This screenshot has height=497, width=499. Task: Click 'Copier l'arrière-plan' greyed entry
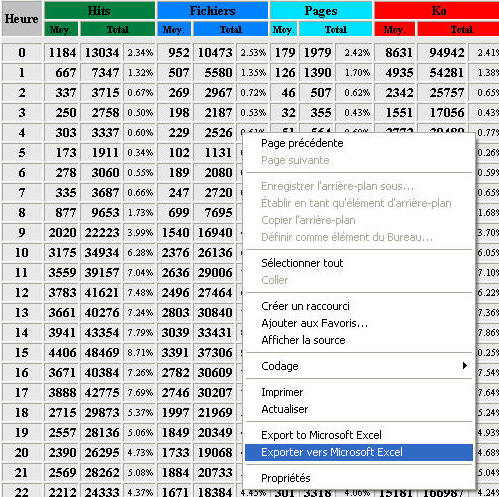[359, 220]
